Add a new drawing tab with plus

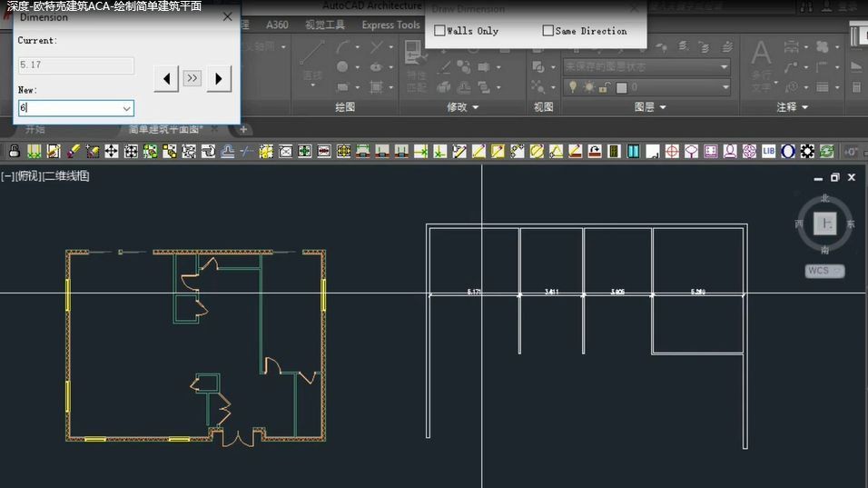pyautogui.click(x=243, y=129)
